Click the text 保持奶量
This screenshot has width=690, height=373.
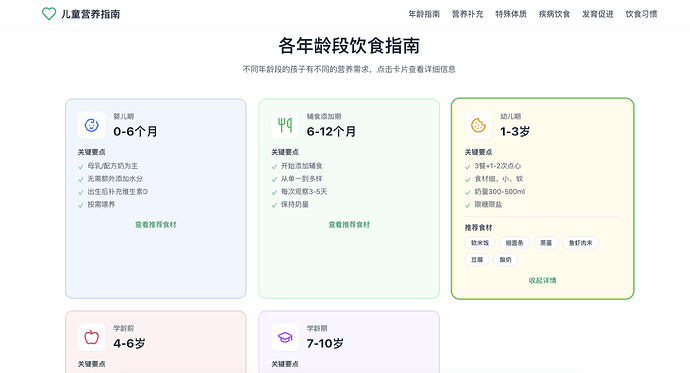[295, 205]
